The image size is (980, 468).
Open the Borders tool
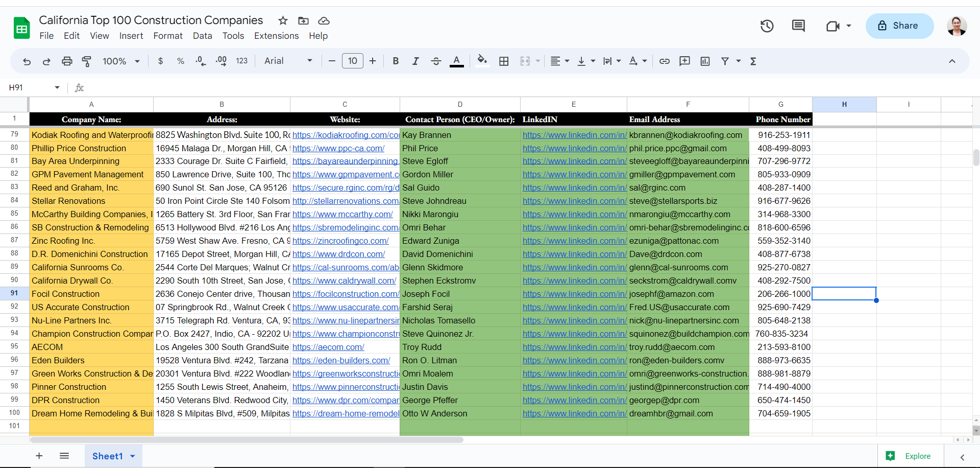tap(504, 61)
